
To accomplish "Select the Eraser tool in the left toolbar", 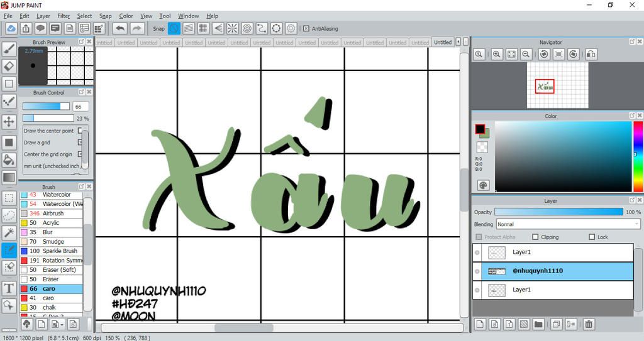I will (x=9, y=66).
